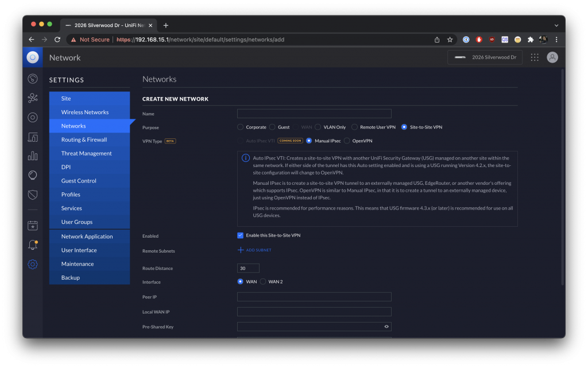Open the Networks settings section
Screen dimensions: 588x368
point(90,126)
